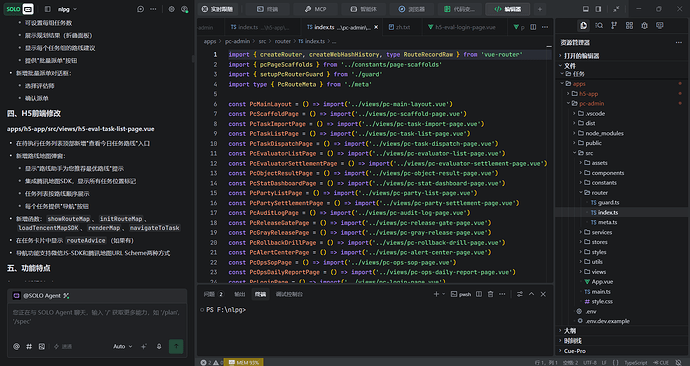The width and height of the screenshot is (690, 366).
Task: Open the Source Control branch icon
Action: pyautogui.click(x=614, y=26)
